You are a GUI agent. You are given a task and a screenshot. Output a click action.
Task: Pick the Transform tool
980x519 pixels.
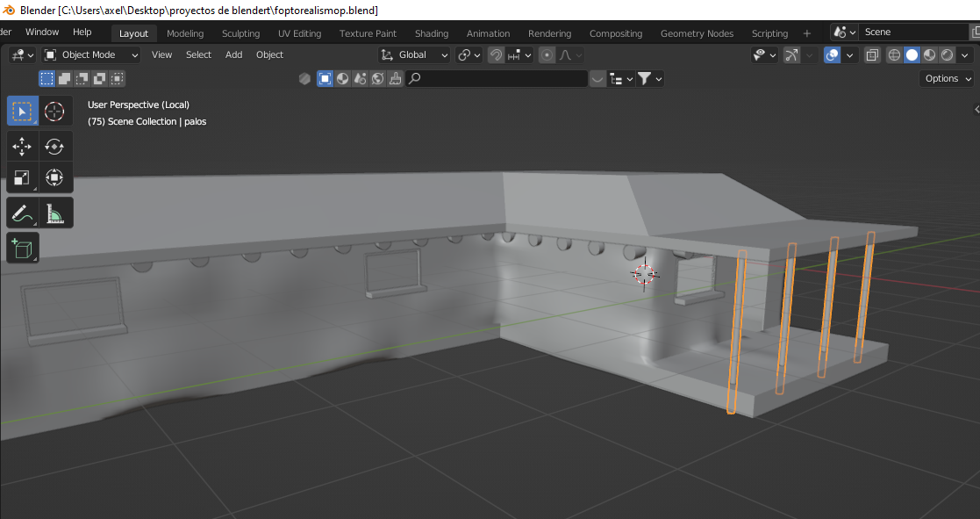click(54, 177)
